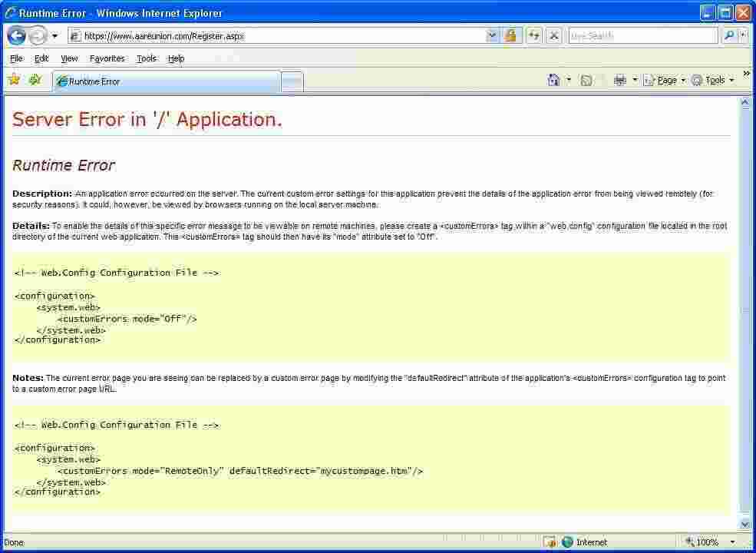Click the search magnifier in Live Search
The height and width of the screenshot is (553, 756).
[x=729, y=35]
